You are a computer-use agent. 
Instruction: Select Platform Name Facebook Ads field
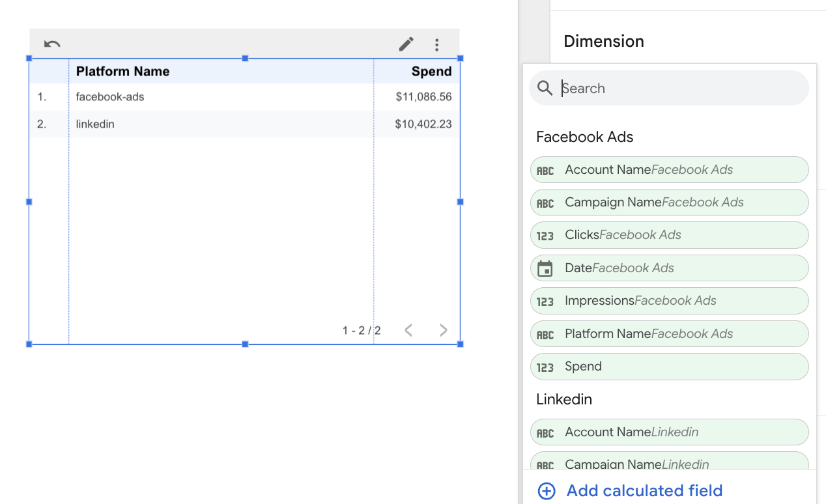point(669,334)
